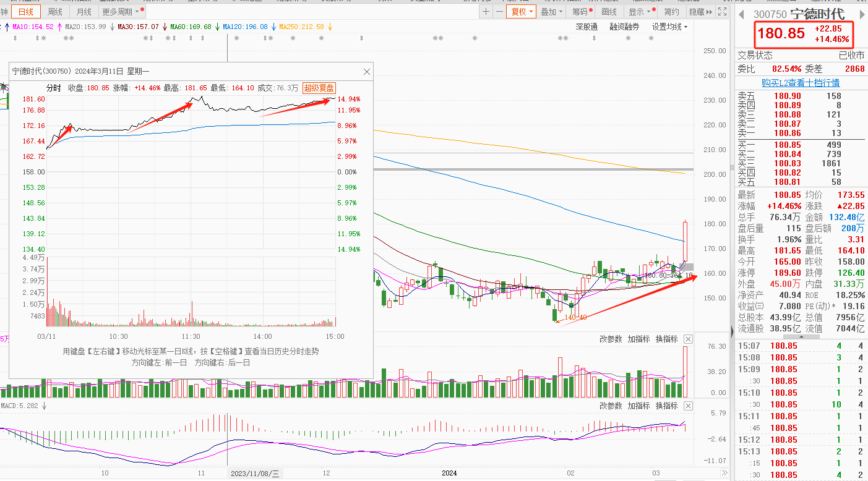Click 换指标 in the MACD panel
Viewport: 868px width, 481px height.
click(666, 406)
